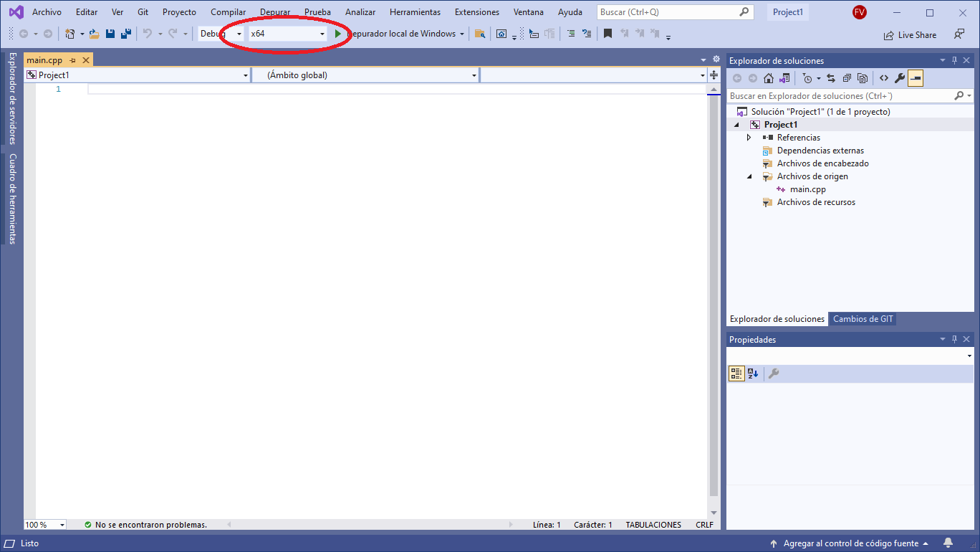980x552 pixels.
Task: Open the notifications bell in status bar
Action: (948, 543)
